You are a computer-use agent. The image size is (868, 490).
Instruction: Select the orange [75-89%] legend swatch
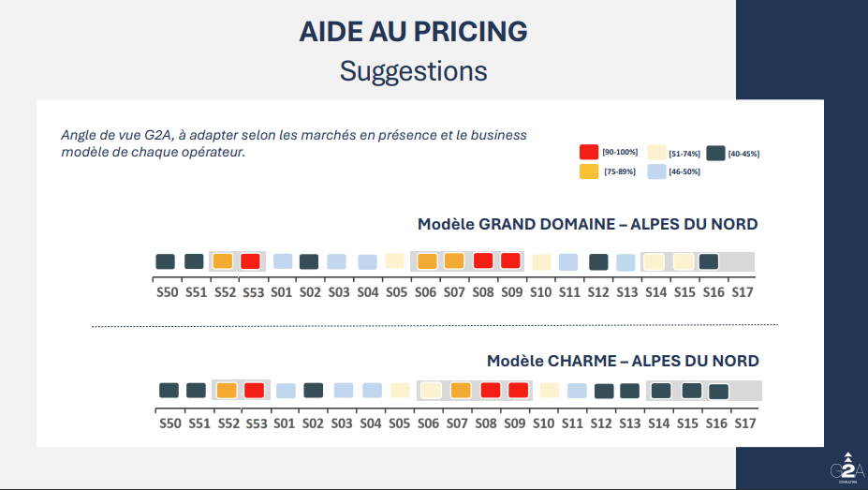point(589,171)
